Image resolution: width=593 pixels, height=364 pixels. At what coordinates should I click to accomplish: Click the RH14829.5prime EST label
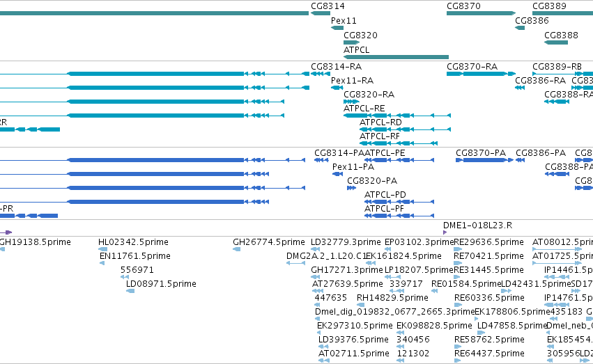pos(392,298)
